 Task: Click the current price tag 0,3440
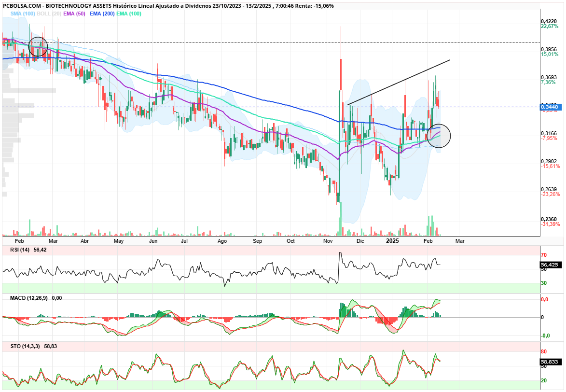pyautogui.click(x=551, y=107)
